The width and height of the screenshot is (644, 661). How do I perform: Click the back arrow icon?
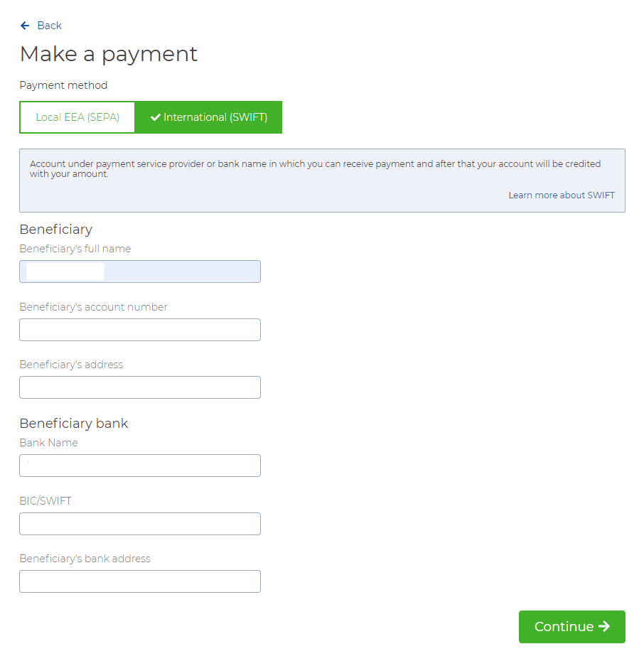pyautogui.click(x=24, y=26)
